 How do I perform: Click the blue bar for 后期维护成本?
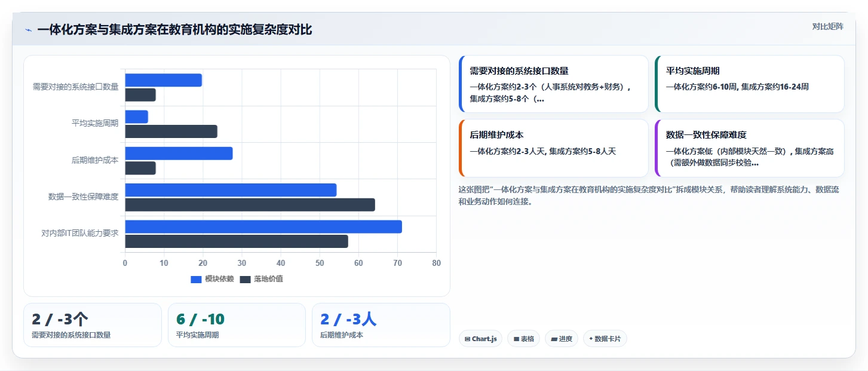point(179,154)
